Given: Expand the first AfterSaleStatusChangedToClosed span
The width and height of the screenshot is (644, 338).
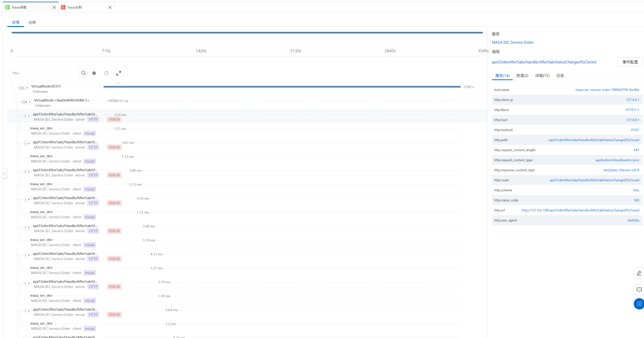Looking at the screenshot, I should tap(27, 116).
